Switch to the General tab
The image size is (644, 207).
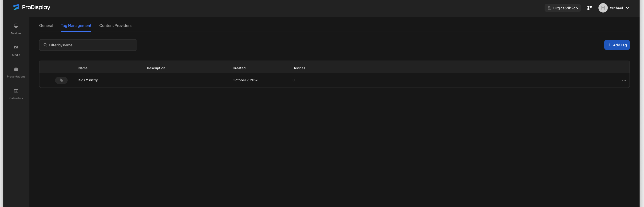pos(46,26)
